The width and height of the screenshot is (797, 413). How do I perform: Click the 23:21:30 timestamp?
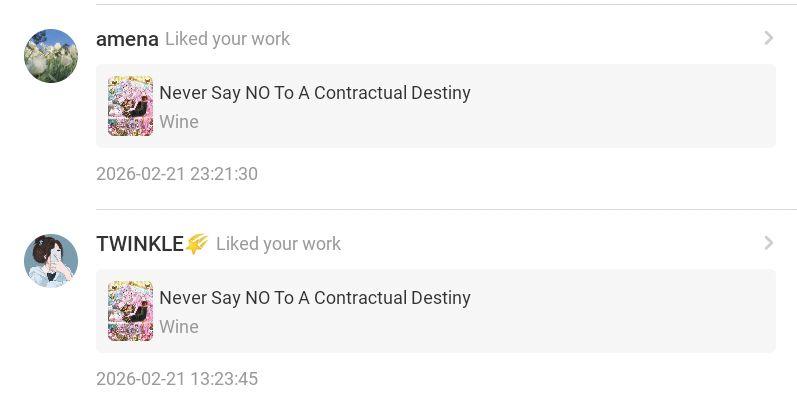pos(177,174)
